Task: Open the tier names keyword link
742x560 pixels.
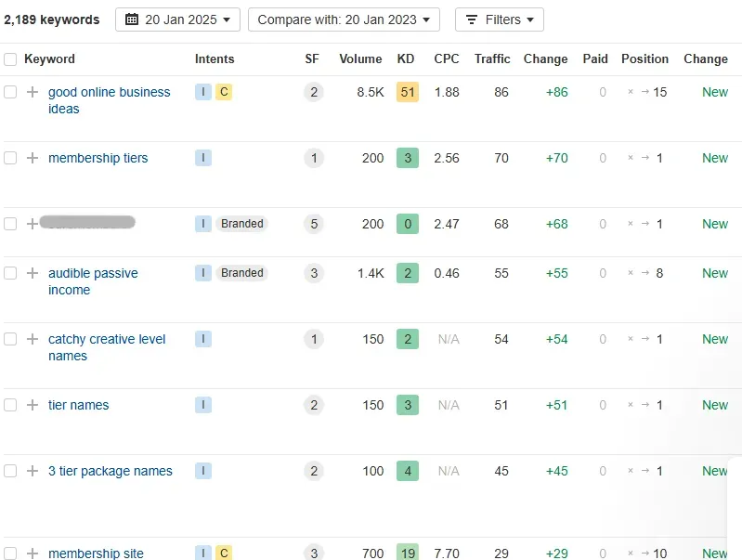Action: pyautogui.click(x=79, y=405)
